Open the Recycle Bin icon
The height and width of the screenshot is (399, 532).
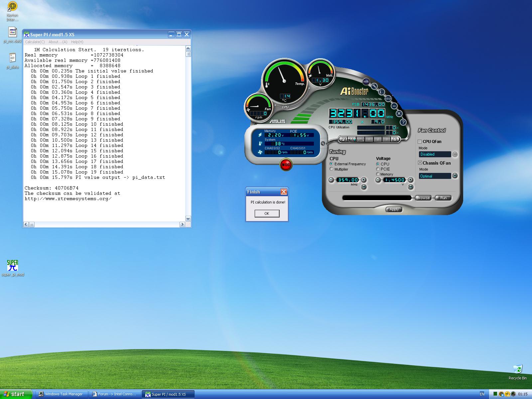[x=518, y=372]
